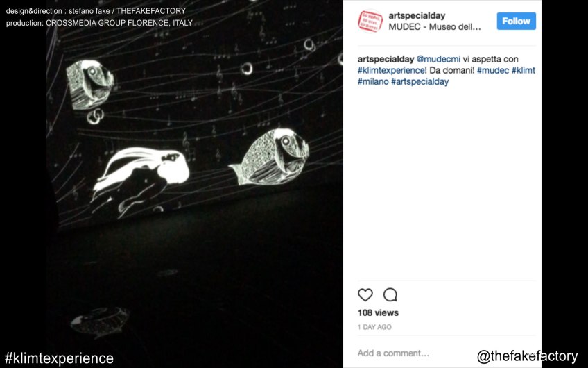Viewport: 588px width, 368px height.
Task: Click the 108 views count
Action: coord(378,312)
